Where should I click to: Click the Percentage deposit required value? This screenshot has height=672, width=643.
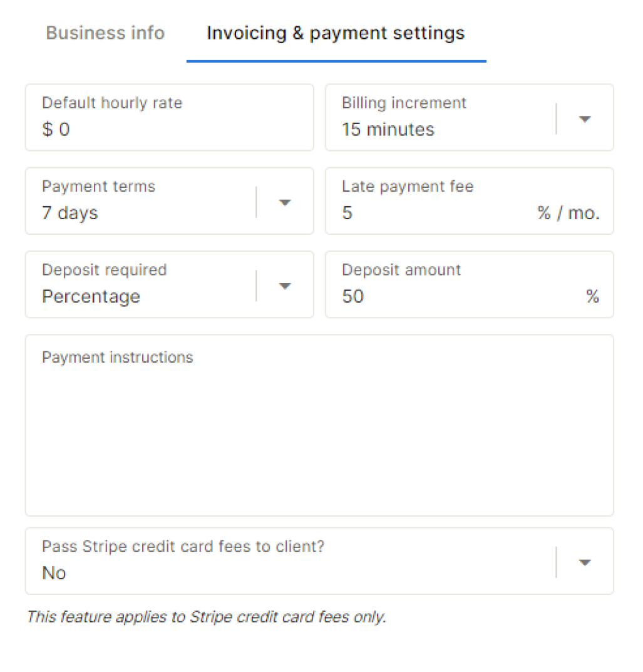point(91,297)
